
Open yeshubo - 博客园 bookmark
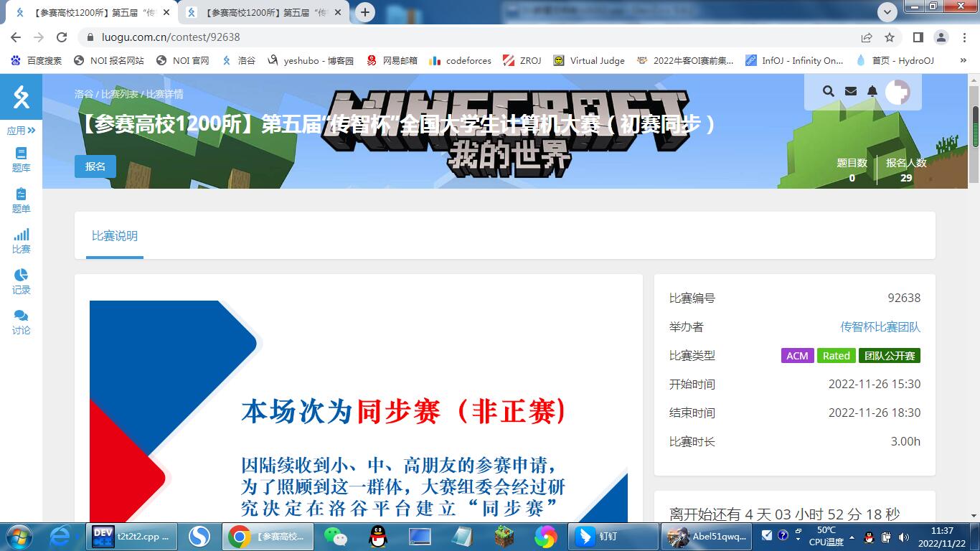[x=311, y=61]
